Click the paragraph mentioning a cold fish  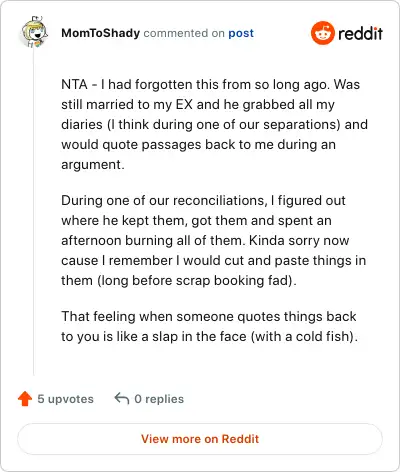209,326
